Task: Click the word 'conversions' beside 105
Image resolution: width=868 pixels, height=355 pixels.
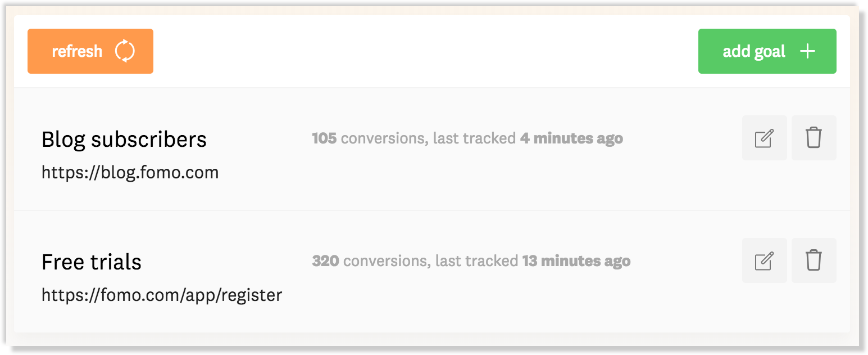Action: click(384, 138)
